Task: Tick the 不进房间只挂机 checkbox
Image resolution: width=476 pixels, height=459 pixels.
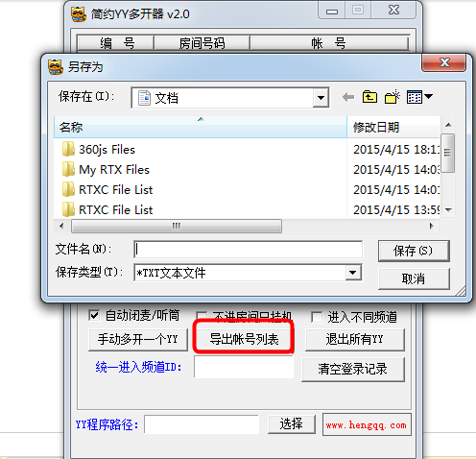Action: [x=202, y=316]
